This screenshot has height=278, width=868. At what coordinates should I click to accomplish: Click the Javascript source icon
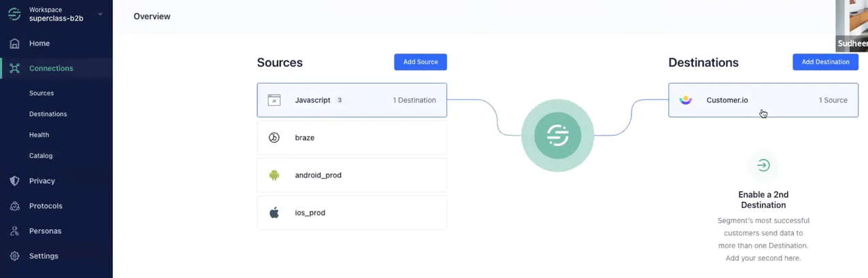pos(274,101)
